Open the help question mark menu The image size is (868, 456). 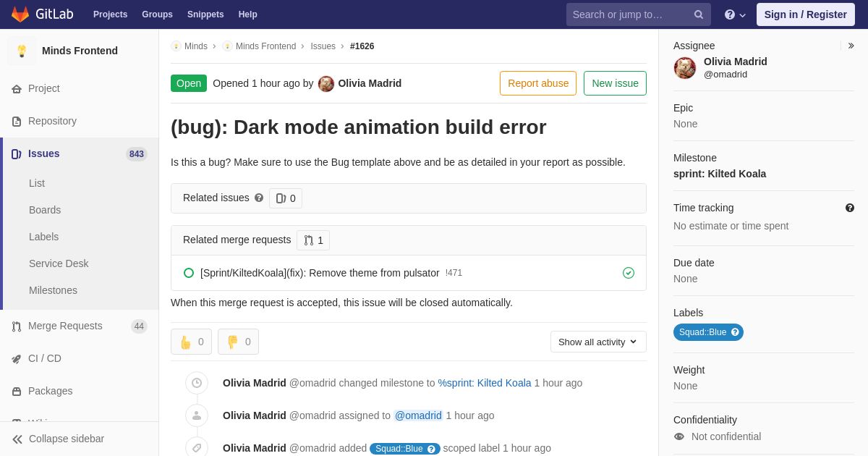735,14
